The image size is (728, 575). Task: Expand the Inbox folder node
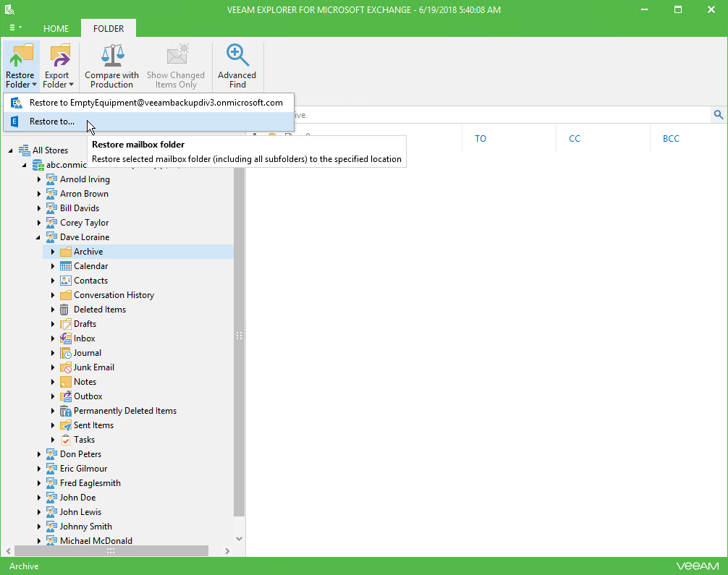52,338
